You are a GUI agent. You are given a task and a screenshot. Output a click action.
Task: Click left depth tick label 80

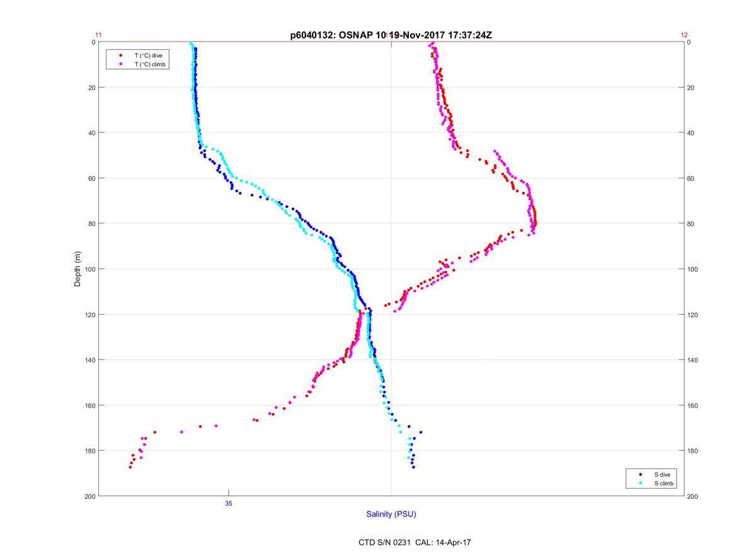[92, 224]
